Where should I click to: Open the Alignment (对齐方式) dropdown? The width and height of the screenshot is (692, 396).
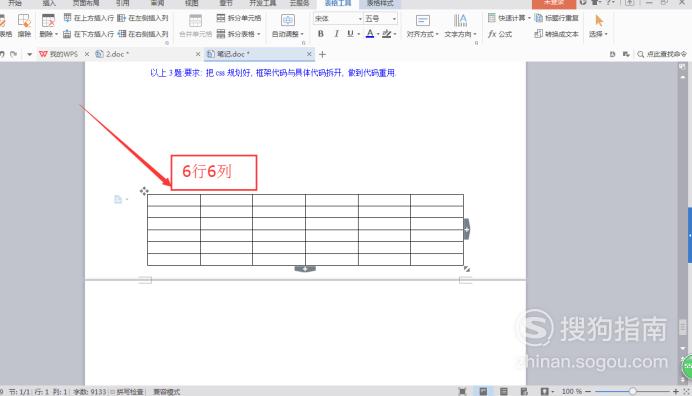point(422,25)
